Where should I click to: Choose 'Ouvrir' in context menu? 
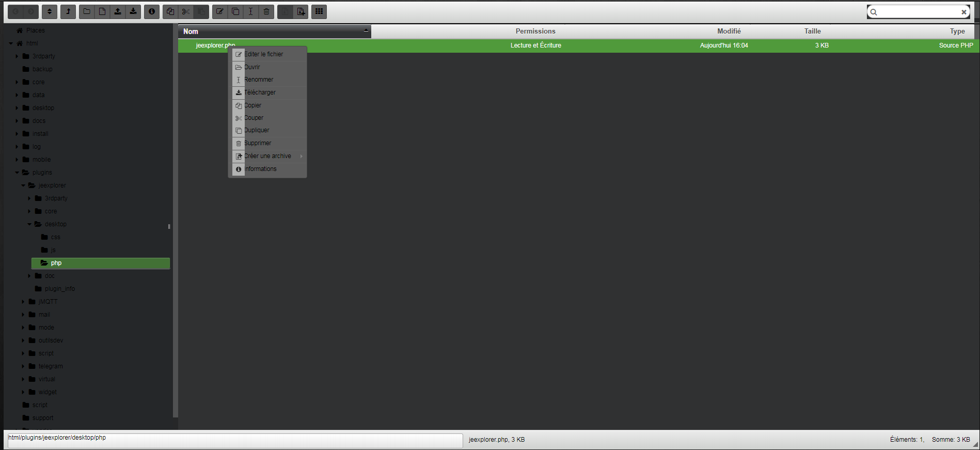[267, 67]
